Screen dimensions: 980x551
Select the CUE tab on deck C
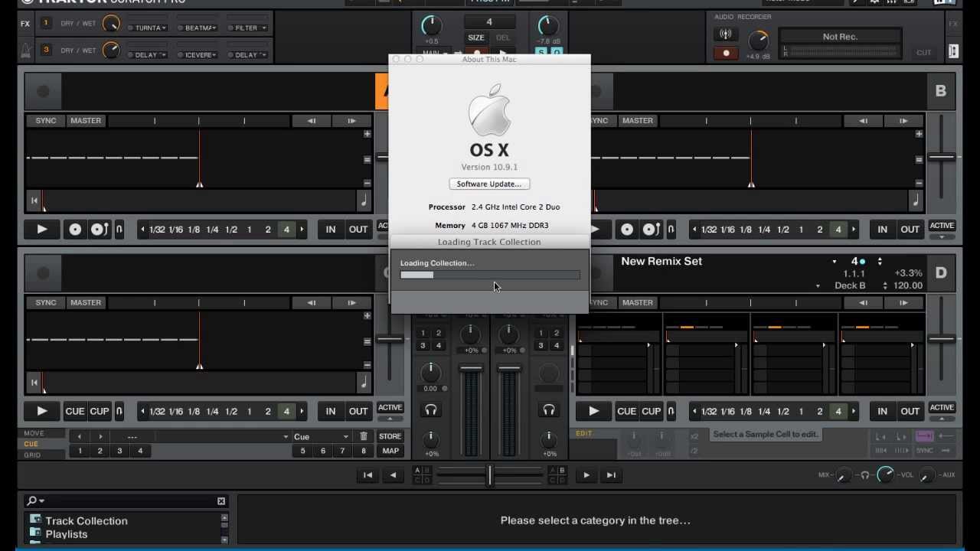pyautogui.click(x=31, y=444)
